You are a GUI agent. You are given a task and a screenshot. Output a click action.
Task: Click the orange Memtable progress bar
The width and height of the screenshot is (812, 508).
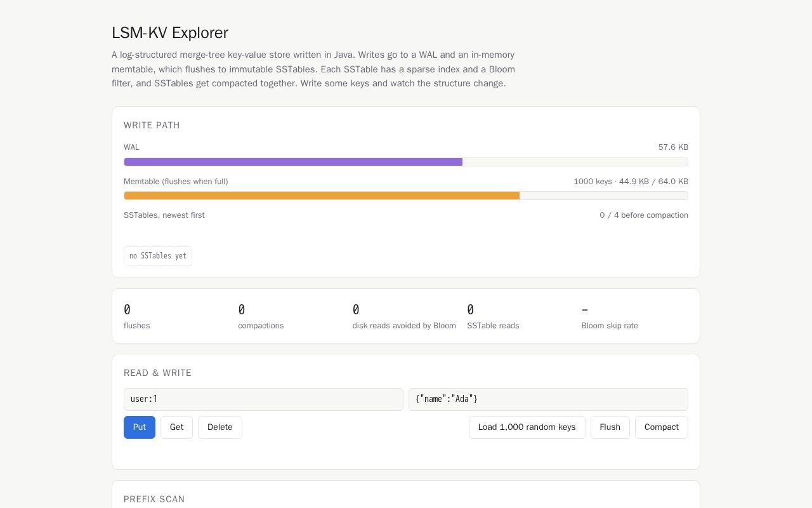pyautogui.click(x=406, y=196)
